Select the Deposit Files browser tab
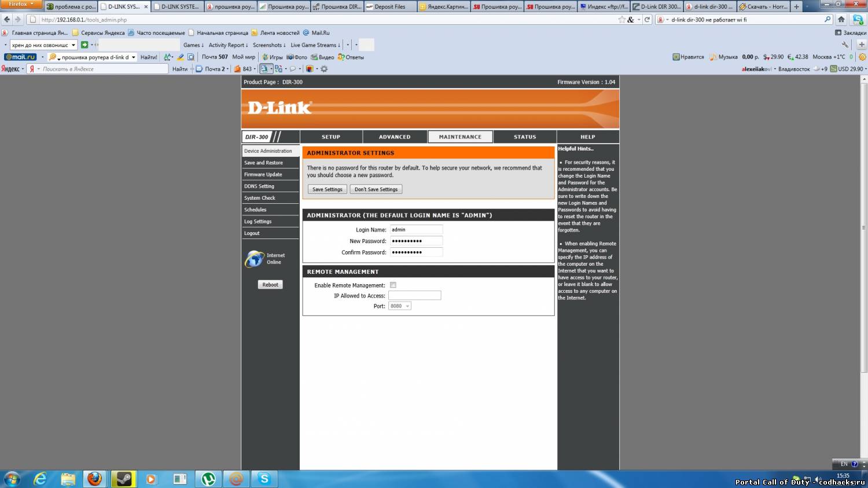Image resolution: width=868 pixels, height=488 pixels. click(x=391, y=7)
